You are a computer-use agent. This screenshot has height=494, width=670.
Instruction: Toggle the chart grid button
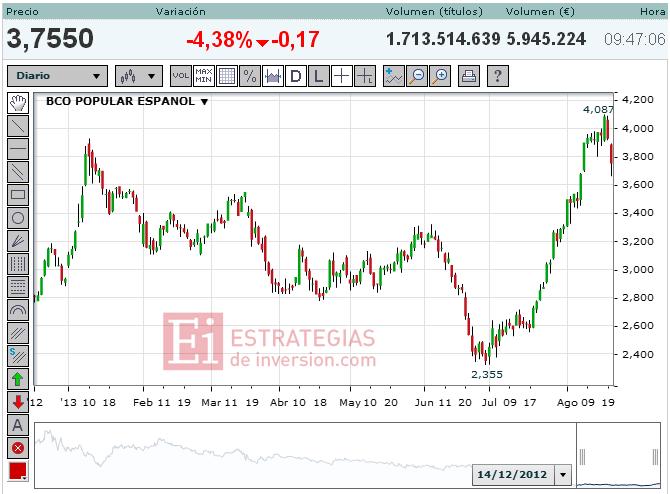227,76
